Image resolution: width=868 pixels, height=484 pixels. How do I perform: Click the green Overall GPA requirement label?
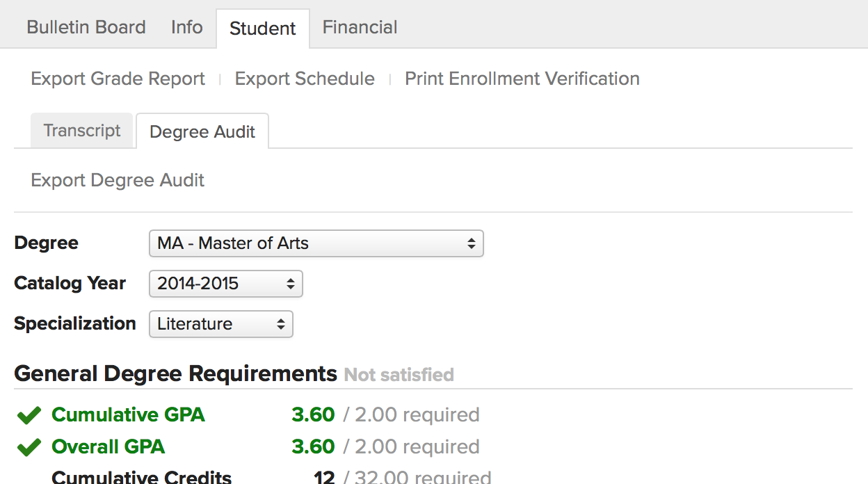click(x=108, y=447)
